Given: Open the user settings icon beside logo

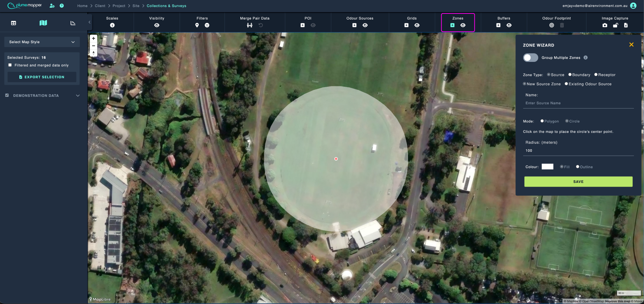Looking at the screenshot, I should 52,6.
